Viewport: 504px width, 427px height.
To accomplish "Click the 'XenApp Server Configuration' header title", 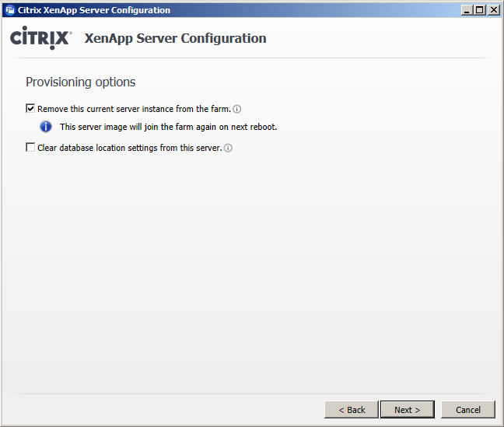I will point(175,39).
